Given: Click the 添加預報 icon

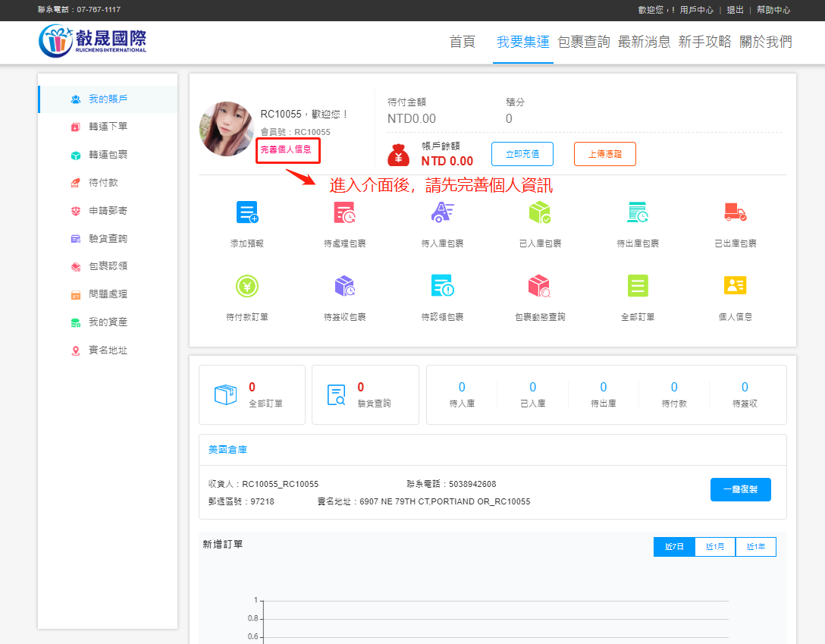Looking at the screenshot, I should (247, 213).
